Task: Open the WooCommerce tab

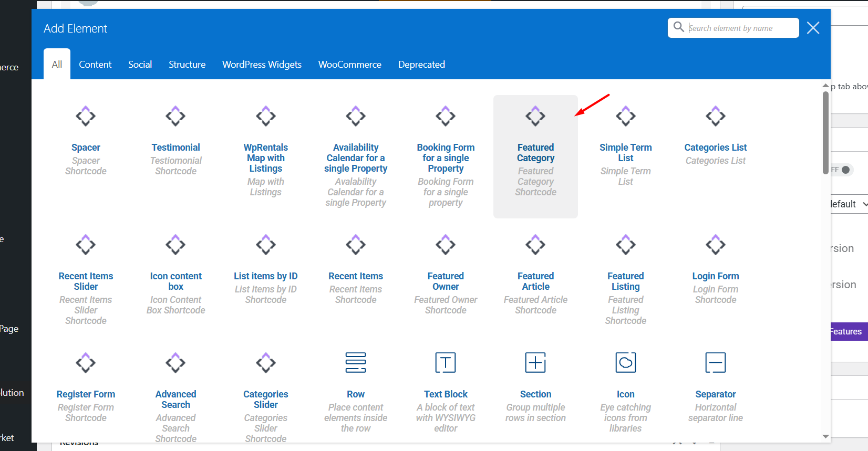Action: pos(349,65)
